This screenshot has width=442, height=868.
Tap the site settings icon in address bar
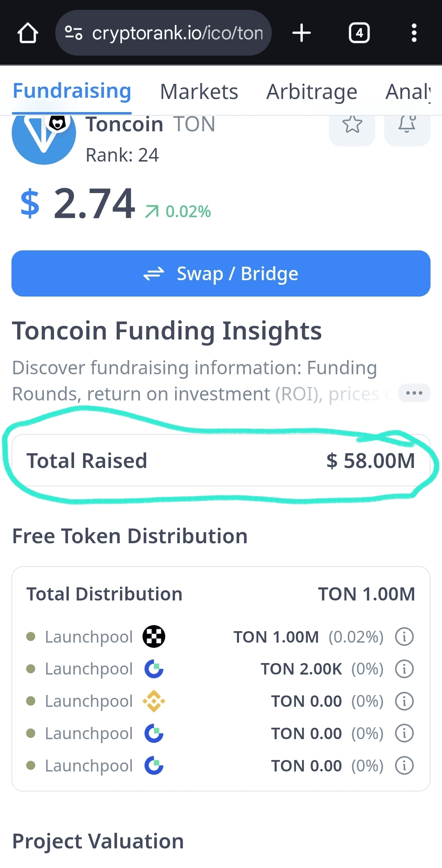tap(74, 33)
